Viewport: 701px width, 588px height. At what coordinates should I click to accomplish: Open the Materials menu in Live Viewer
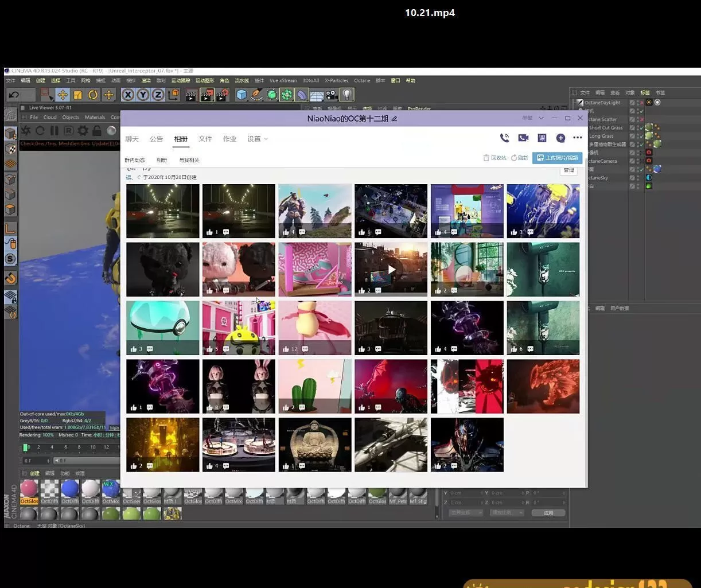coord(95,117)
